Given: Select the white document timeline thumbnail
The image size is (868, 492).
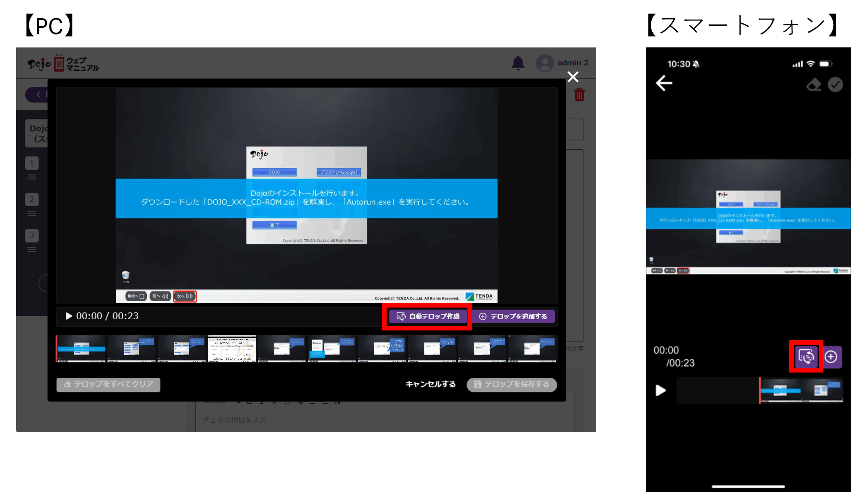Looking at the screenshot, I should 232,348.
